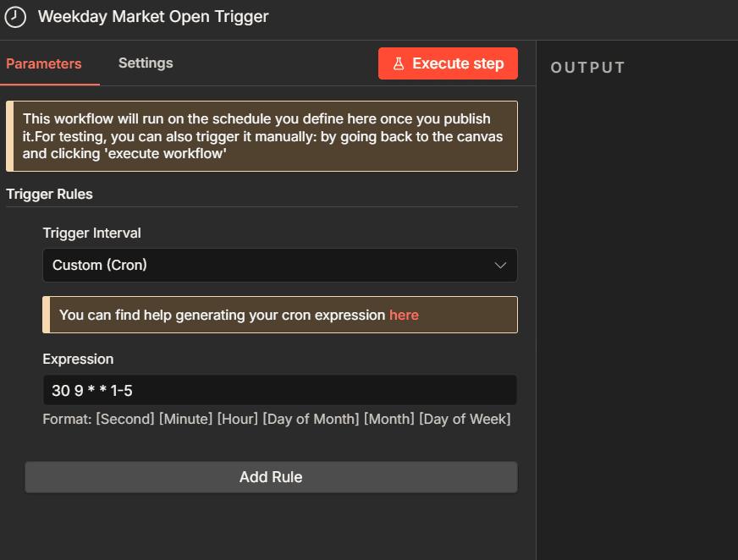Add another trigger with Add Rule
Viewport: 738px width, 560px height.
(271, 477)
